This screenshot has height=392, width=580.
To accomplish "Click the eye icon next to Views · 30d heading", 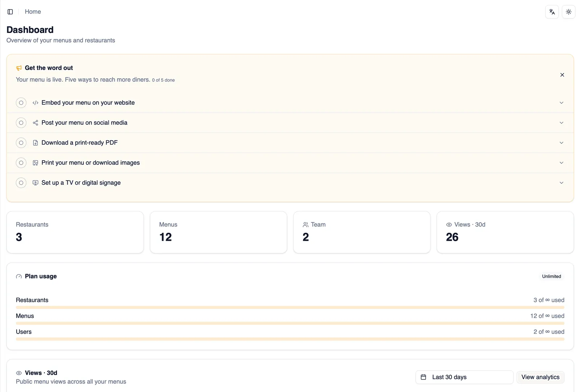I will 19,373.
